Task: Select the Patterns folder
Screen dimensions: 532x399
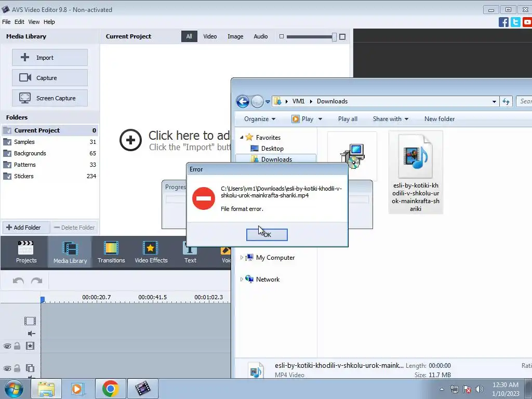Action: click(x=50, y=165)
